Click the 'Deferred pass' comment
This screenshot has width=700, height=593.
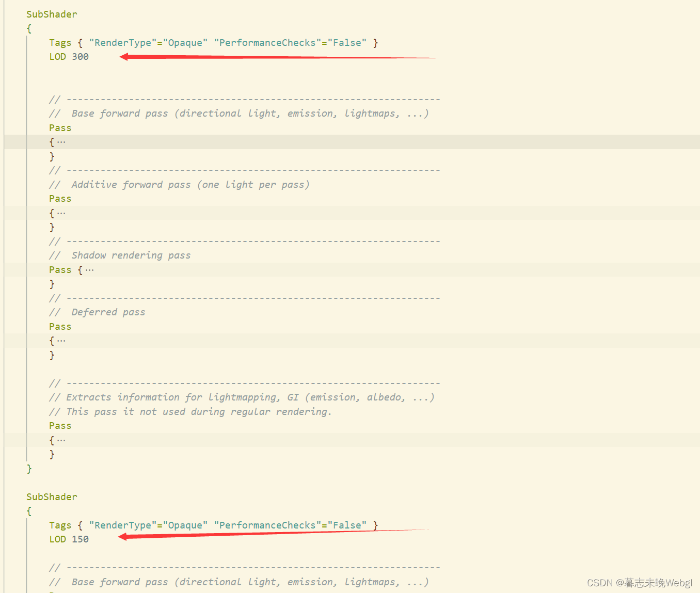pyautogui.click(x=97, y=312)
